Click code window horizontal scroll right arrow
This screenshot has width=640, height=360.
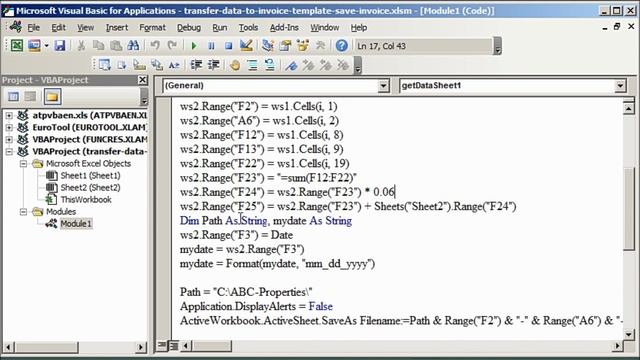pos(617,346)
